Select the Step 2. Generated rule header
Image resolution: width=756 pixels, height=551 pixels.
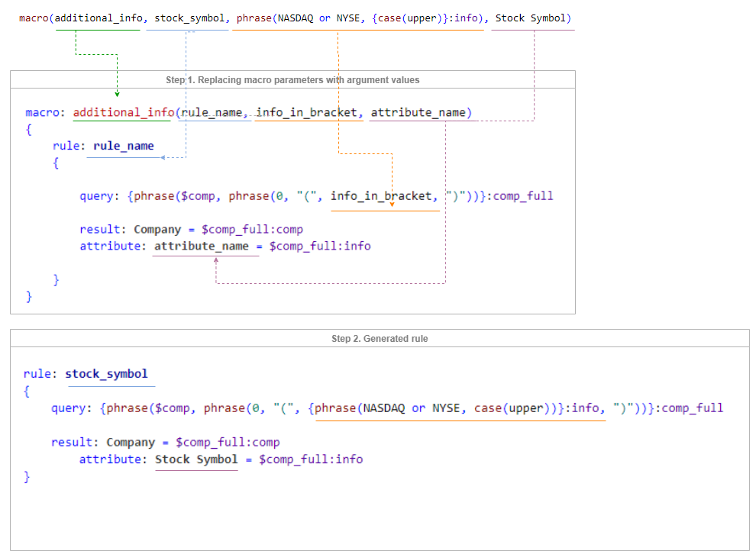[x=380, y=338]
